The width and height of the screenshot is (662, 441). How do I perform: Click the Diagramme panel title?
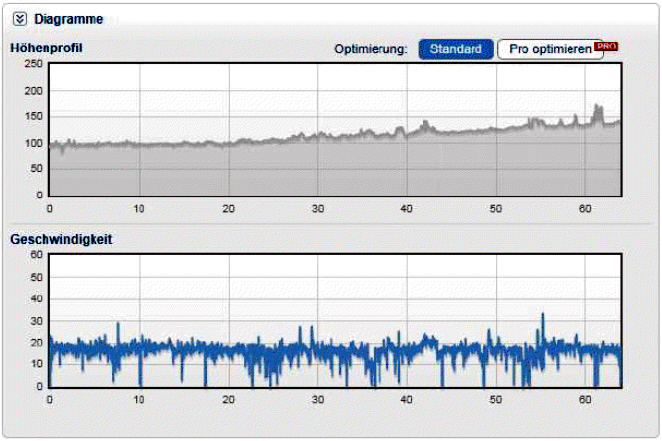click(68, 19)
